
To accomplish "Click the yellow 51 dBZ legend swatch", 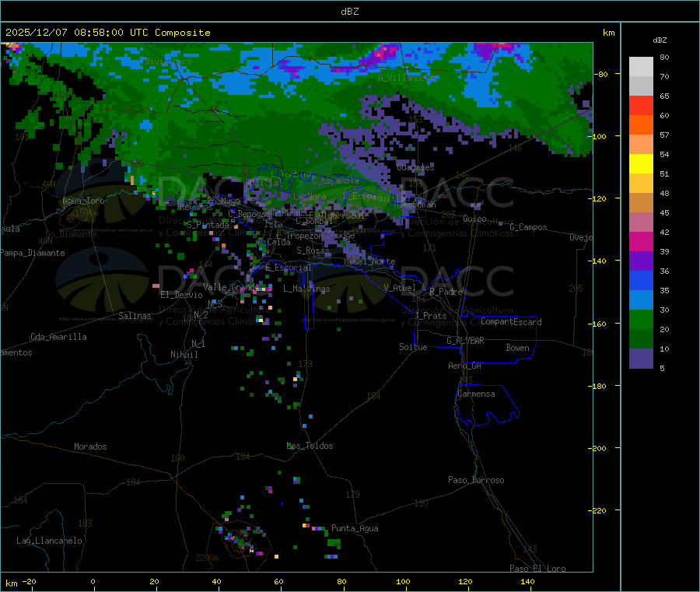I will [641, 164].
